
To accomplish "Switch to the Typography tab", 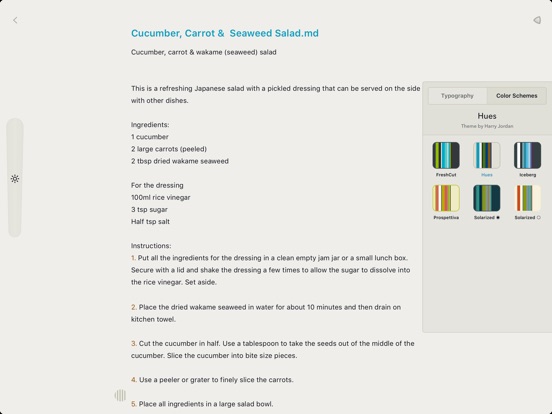I will pyautogui.click(x=457, y=96).
